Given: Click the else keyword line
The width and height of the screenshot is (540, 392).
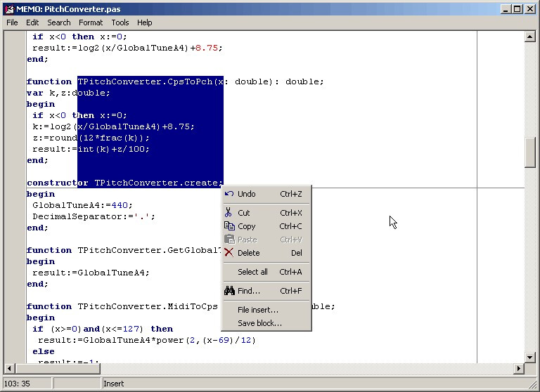Looking at the screenshot, I should pos(44,351).
